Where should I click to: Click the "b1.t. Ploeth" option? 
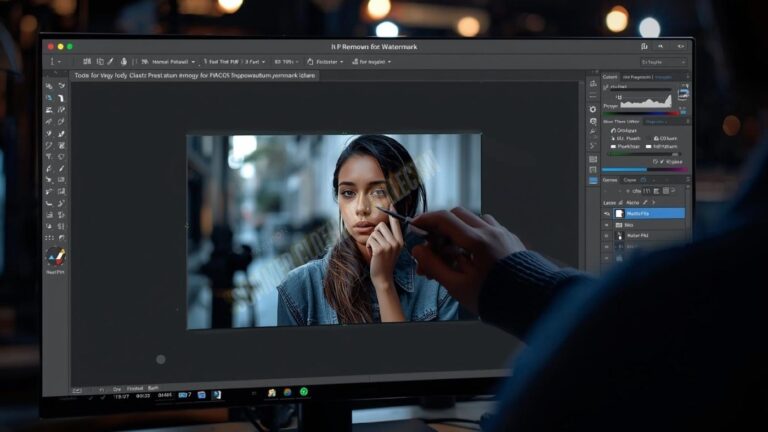[x=625, y=139]
